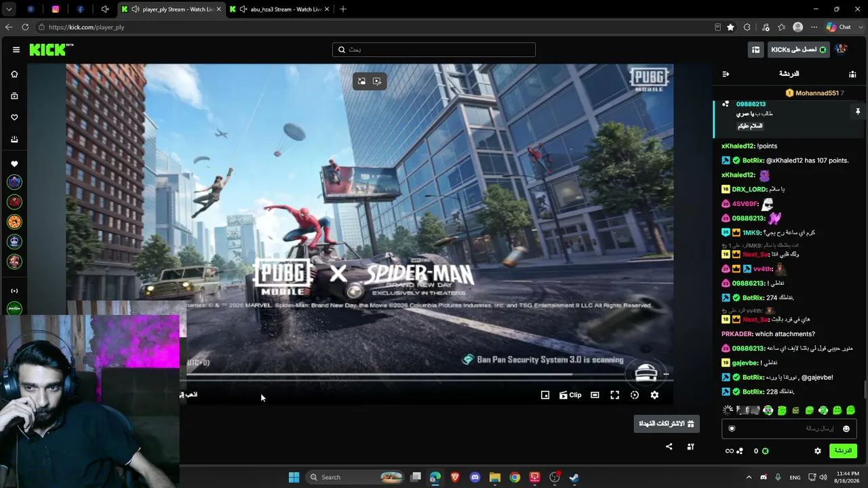The image size is (868, 488).
Task: Click the gifted subscriptions button below video
Action: click(x=667, y=424)
